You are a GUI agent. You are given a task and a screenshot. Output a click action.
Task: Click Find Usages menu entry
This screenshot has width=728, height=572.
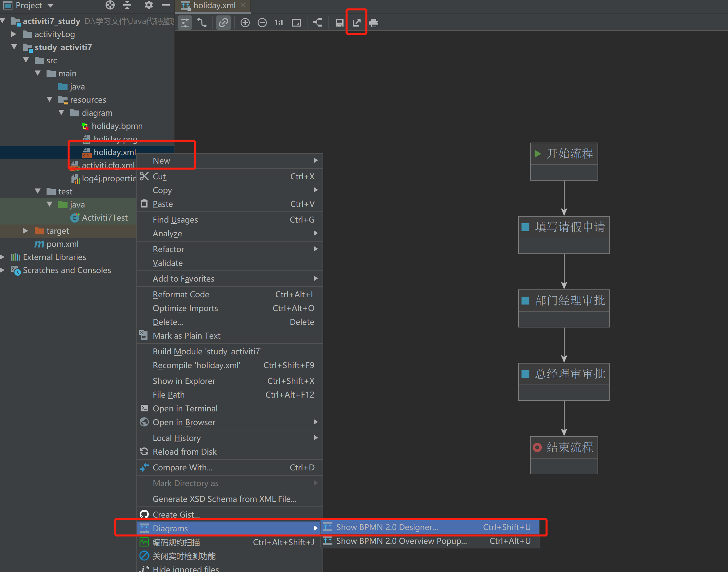[230, 219]
